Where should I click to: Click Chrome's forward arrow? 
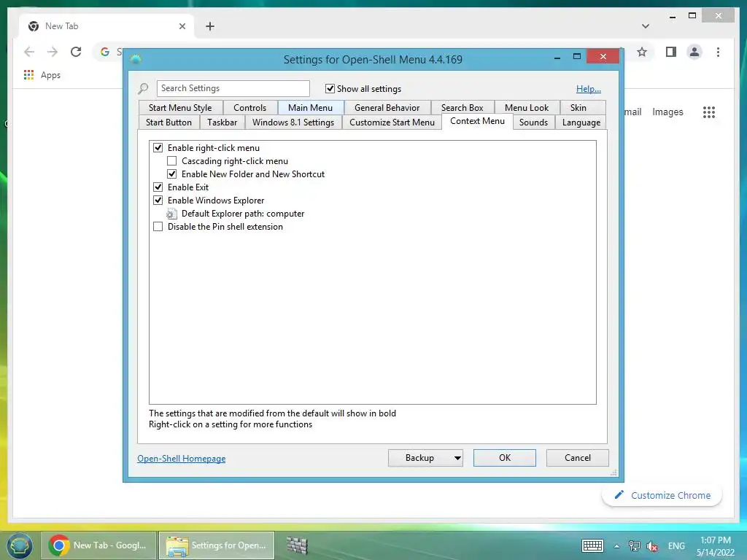pyautogui.click(x=53, y=52)
